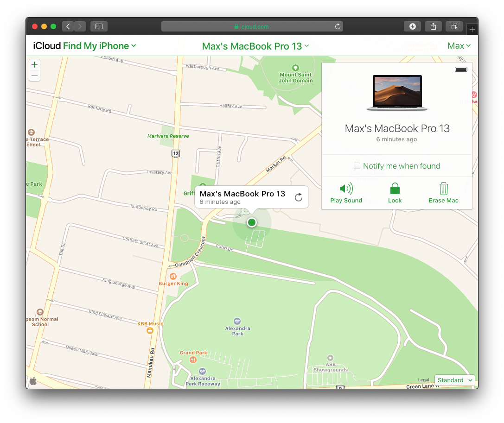The image size is (504, 423).
Task: Click the icloud.com address field
Action: click(x=252, y=26)
